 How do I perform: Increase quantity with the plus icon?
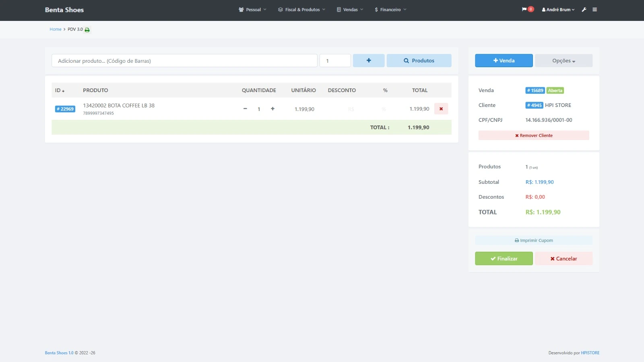tap(272, 109)
